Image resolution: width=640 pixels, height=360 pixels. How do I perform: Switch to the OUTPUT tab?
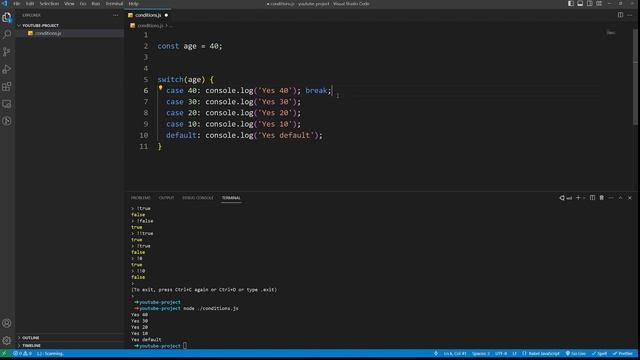[x=166, y=198]
